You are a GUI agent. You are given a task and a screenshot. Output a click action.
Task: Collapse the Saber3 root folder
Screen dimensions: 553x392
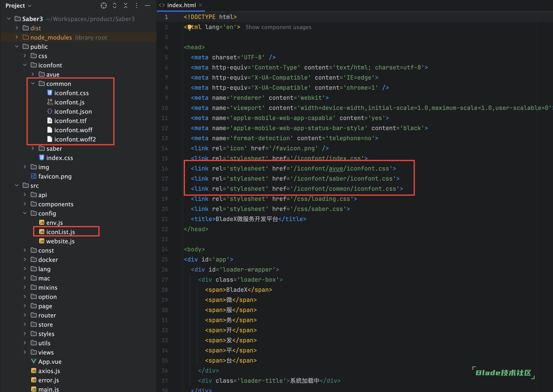coord(9,19)
